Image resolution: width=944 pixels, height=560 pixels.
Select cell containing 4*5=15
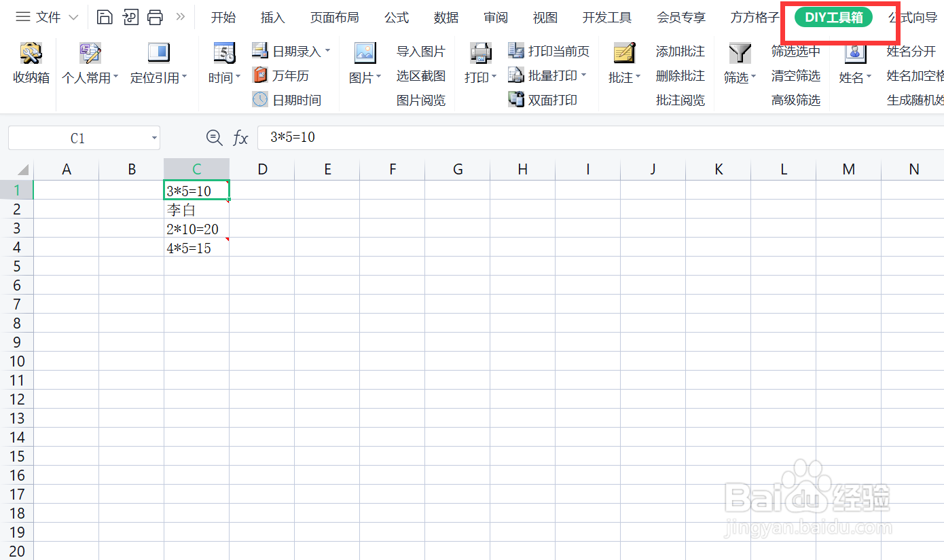click(x=197, y=248)
